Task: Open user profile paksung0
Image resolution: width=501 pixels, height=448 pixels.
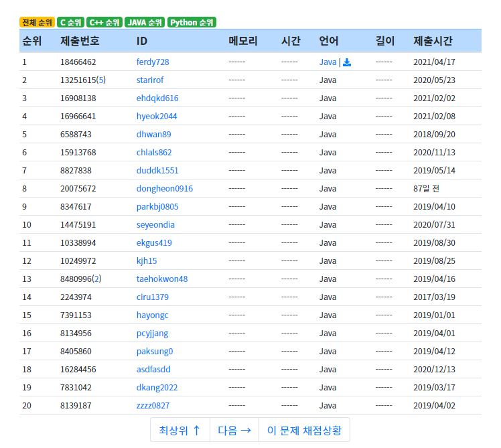Action: (155, 351)
